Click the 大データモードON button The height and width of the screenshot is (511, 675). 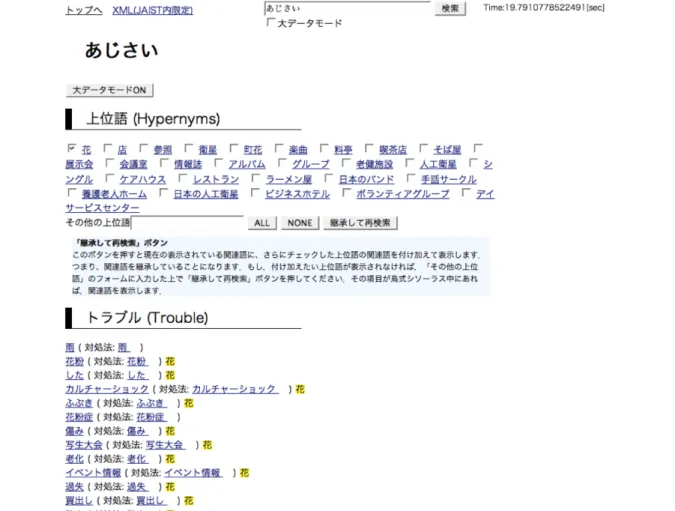(110, 90)
